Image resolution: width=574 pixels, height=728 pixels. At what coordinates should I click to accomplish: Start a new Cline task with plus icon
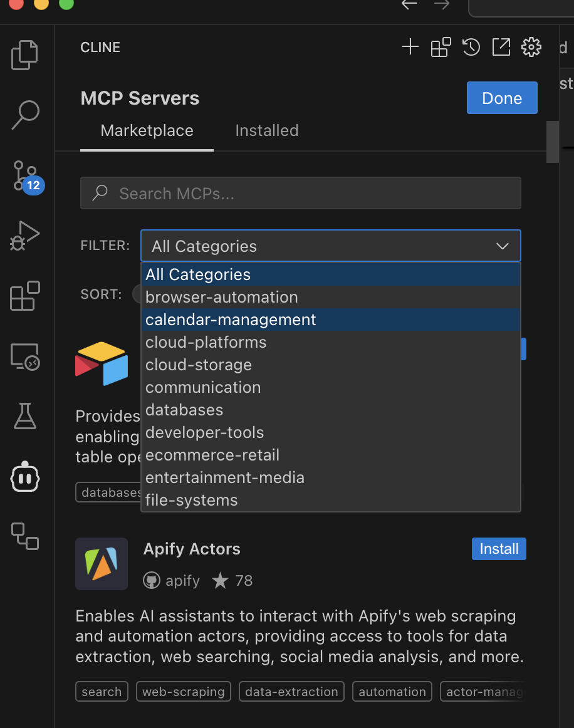pyautogui.click(x=410, y=47)
